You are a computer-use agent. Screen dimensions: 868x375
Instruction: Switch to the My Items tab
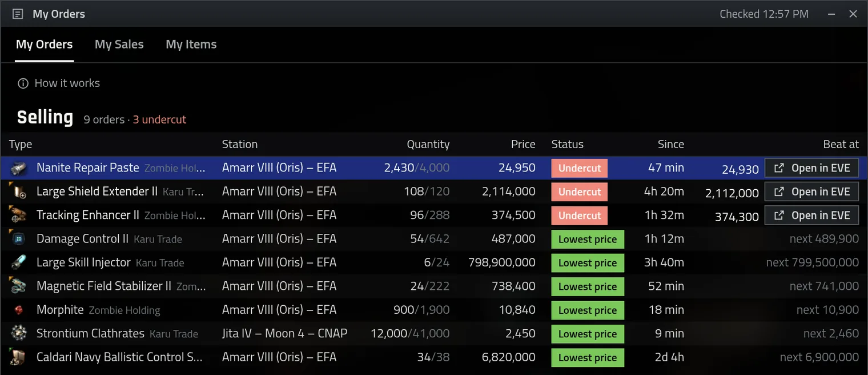[x=191, y=44]
